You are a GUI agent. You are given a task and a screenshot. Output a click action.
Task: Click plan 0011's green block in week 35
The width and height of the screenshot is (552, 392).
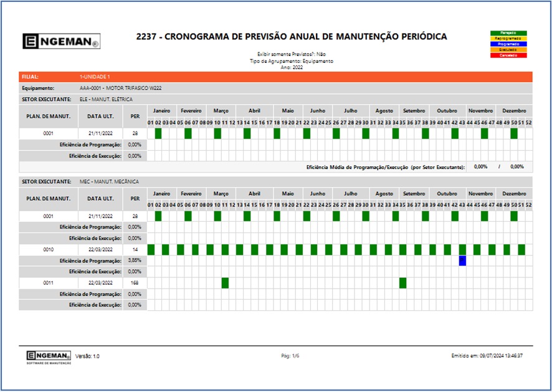tap(403, 283)
